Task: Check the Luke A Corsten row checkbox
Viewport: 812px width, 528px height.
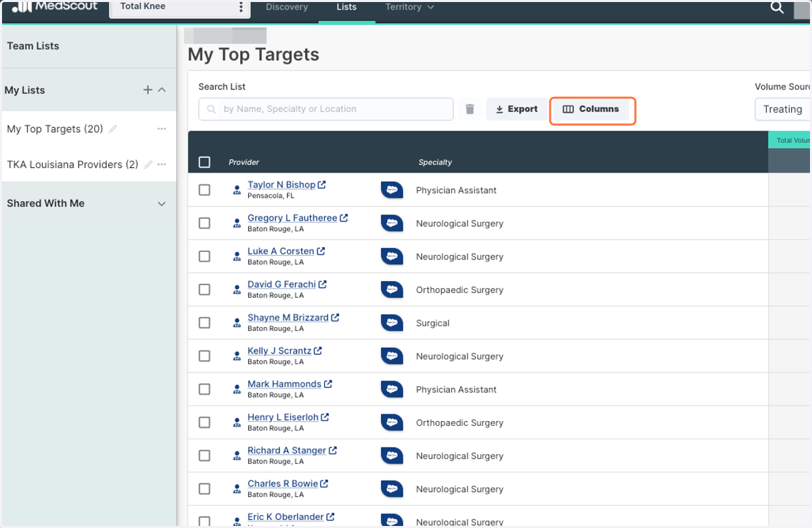Action: (204, 257)
